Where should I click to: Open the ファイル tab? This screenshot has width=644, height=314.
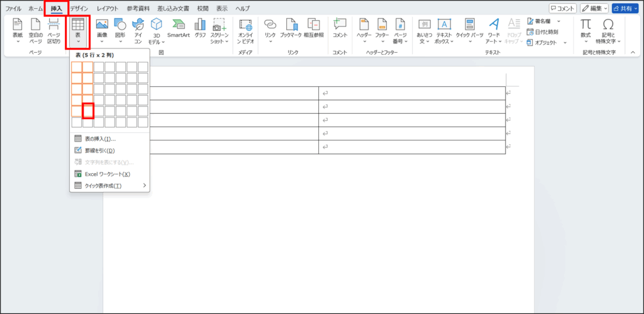point(13,8)
